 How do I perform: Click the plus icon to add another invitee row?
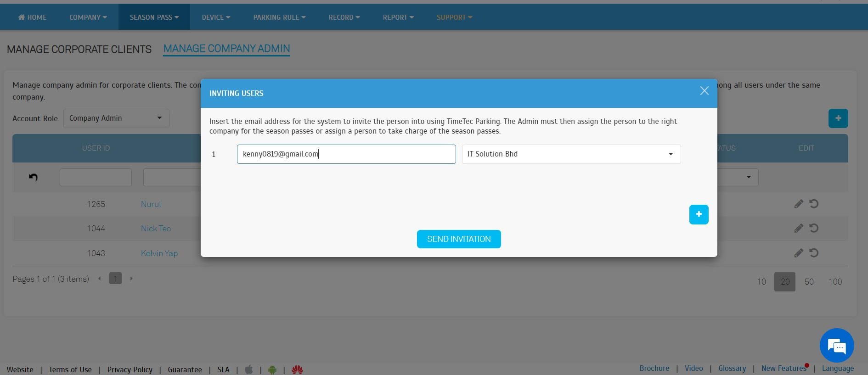click(x=699, y=214)
